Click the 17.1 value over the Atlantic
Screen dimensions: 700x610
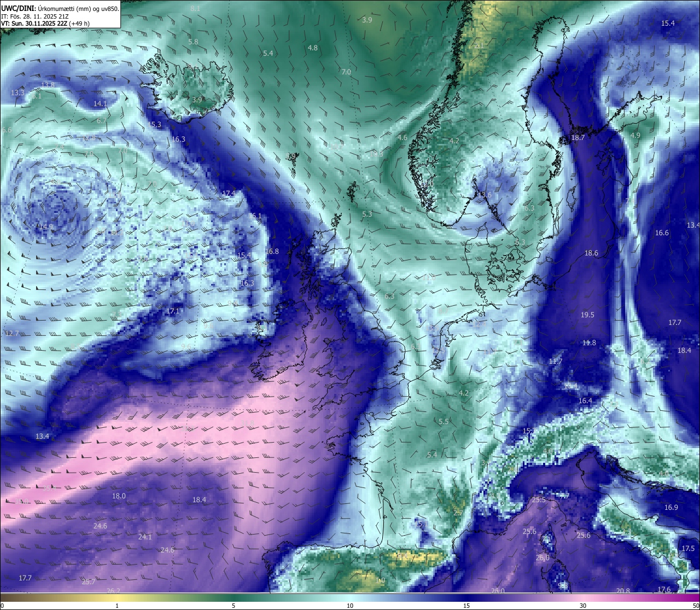coord(173,311)
